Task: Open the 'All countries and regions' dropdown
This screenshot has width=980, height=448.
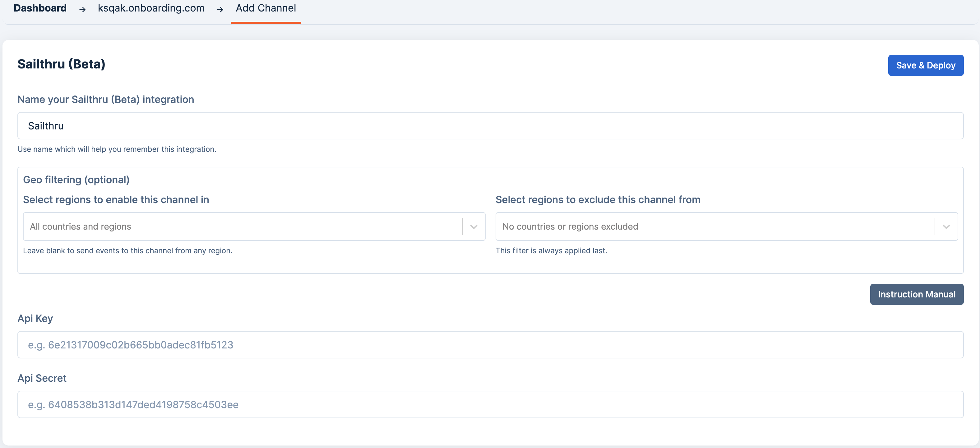Action: [242, 226]
